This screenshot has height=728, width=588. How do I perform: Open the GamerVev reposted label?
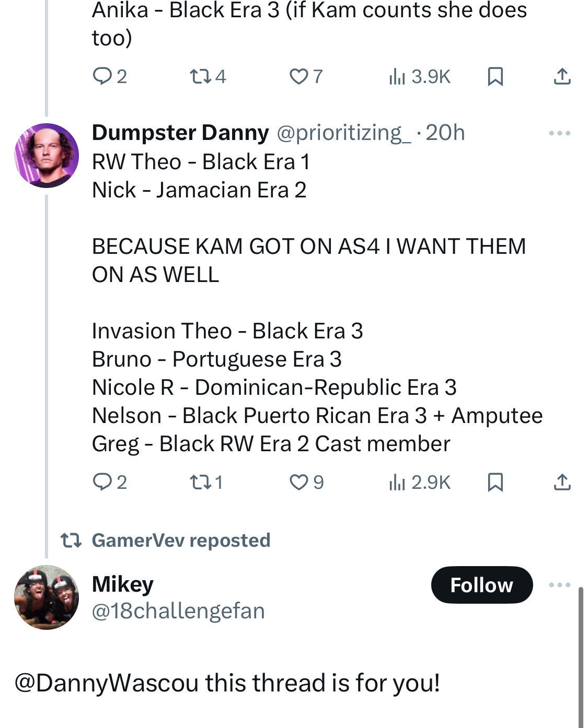181,540
